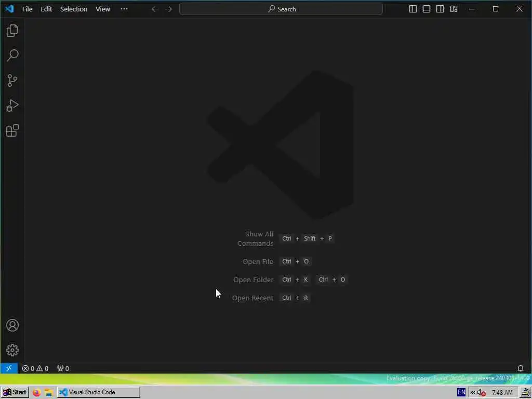Toggle the Panel layout icon
Screen dimensions: 532x399
(x=427, y=9)
